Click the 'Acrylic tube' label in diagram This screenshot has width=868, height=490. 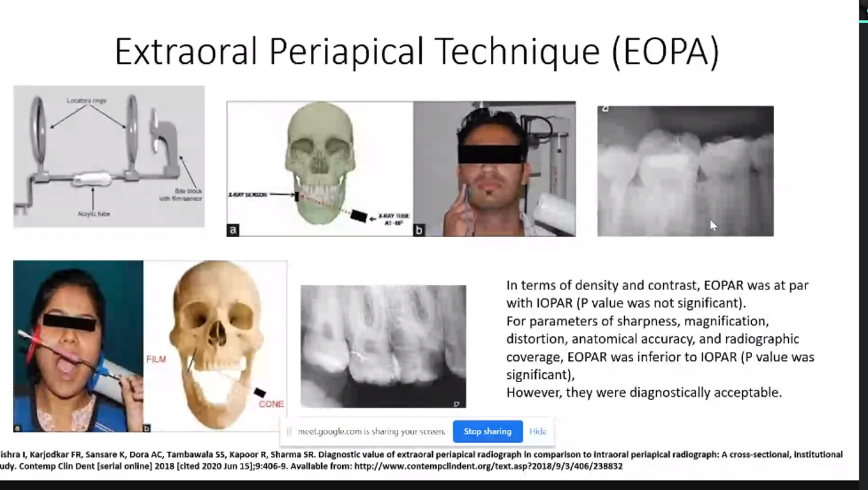coord(94,214)
